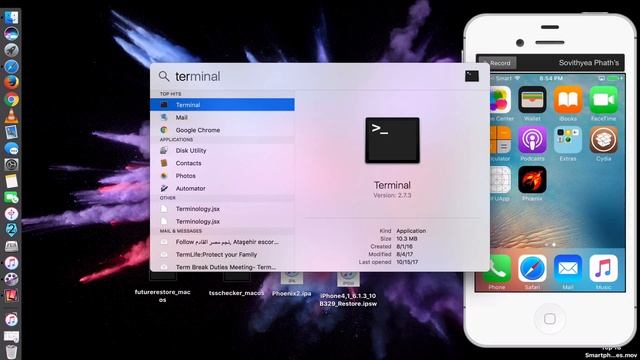Click the blue badge icon showing 2 in Dock
This screenshot has width=640, height=360.
coord(11,230)
